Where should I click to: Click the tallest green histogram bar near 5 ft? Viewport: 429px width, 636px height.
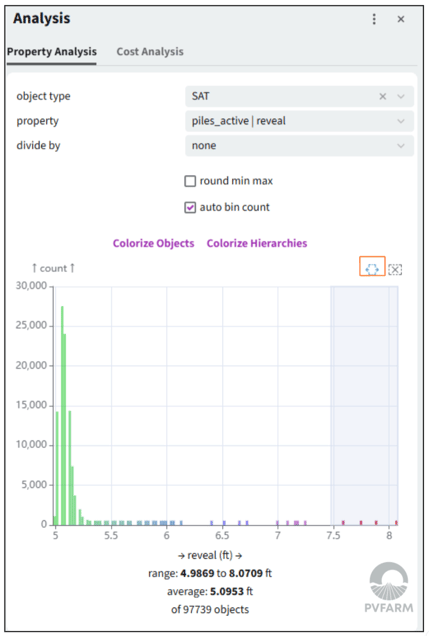click(x=62, y=415)
